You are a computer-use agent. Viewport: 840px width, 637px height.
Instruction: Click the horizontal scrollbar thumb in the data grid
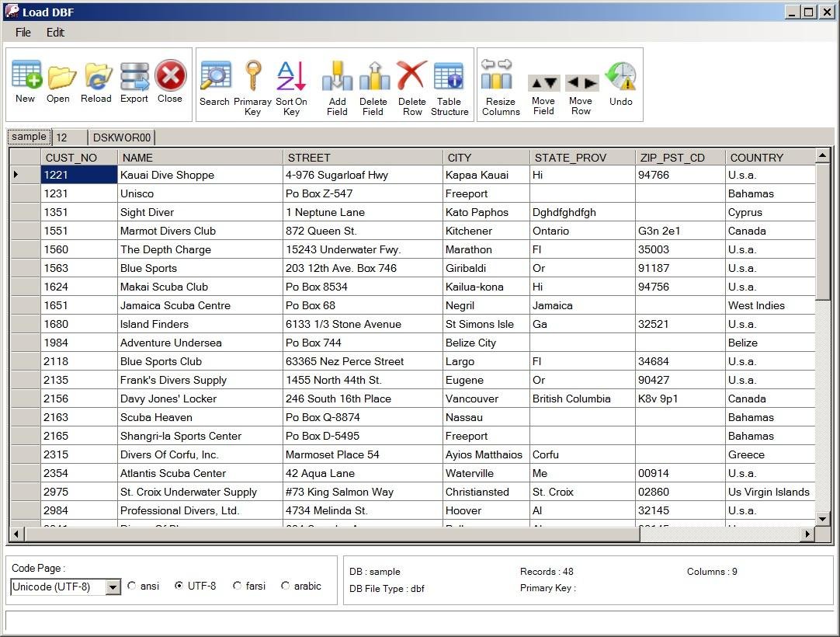332,534
